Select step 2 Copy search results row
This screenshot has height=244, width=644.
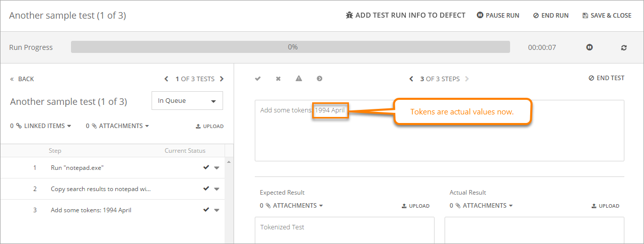coord(101,189)
